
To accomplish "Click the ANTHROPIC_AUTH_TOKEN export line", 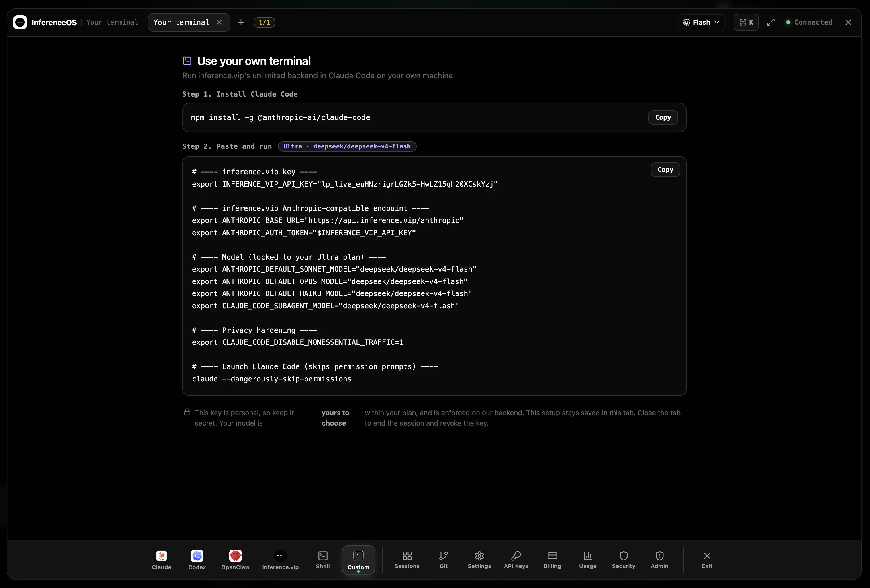I will coord(304,233).
